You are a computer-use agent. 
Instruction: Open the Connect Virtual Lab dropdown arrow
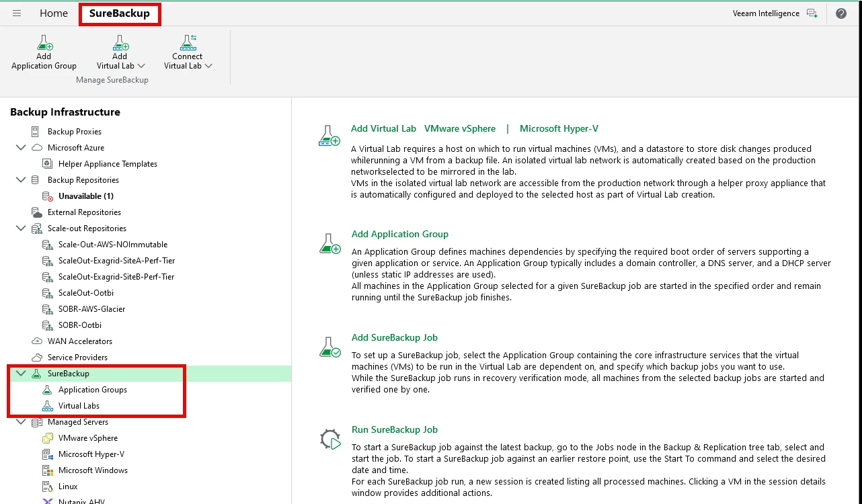coord(208,66)
